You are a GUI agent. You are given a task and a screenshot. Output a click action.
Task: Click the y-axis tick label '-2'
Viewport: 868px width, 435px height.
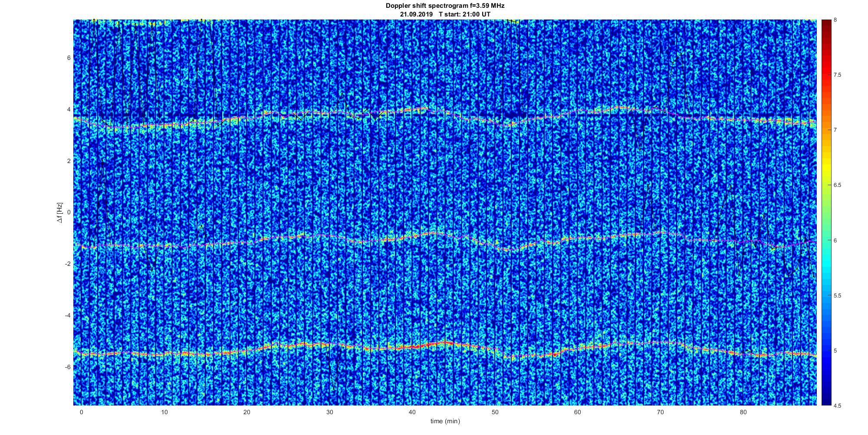point(68,264)
